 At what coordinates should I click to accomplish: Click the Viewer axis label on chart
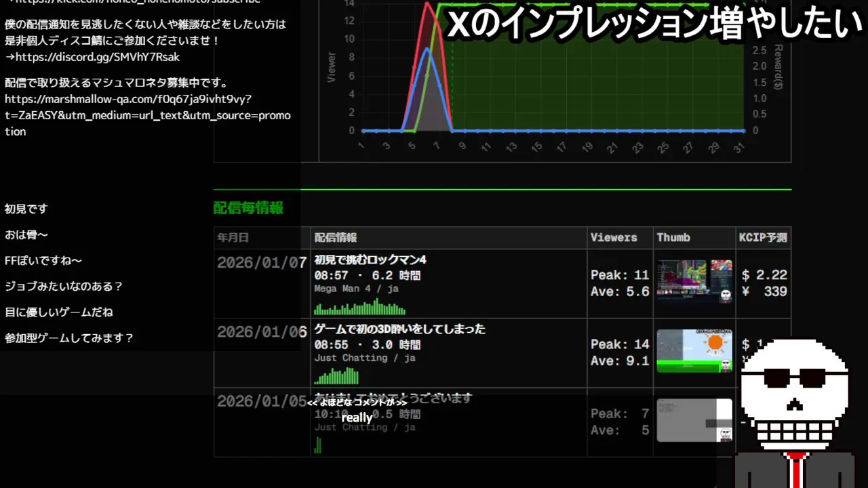332,68
